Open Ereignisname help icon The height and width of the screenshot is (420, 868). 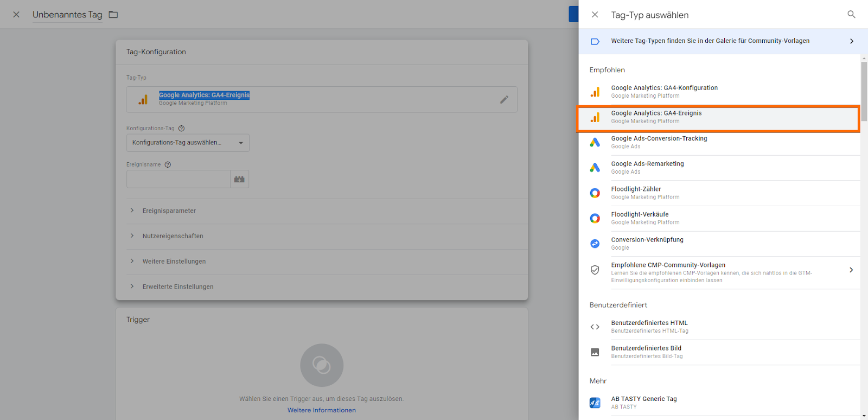[168, 165]
